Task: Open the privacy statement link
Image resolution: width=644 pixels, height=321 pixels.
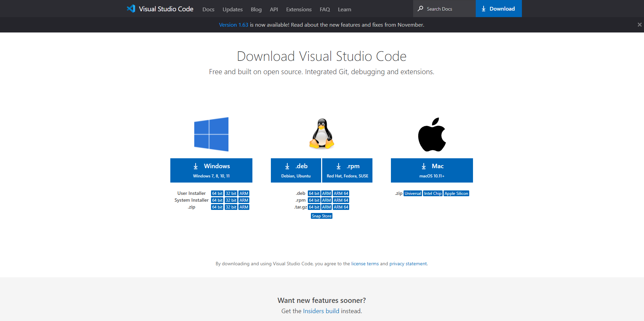Action: [x=408, y=264]
